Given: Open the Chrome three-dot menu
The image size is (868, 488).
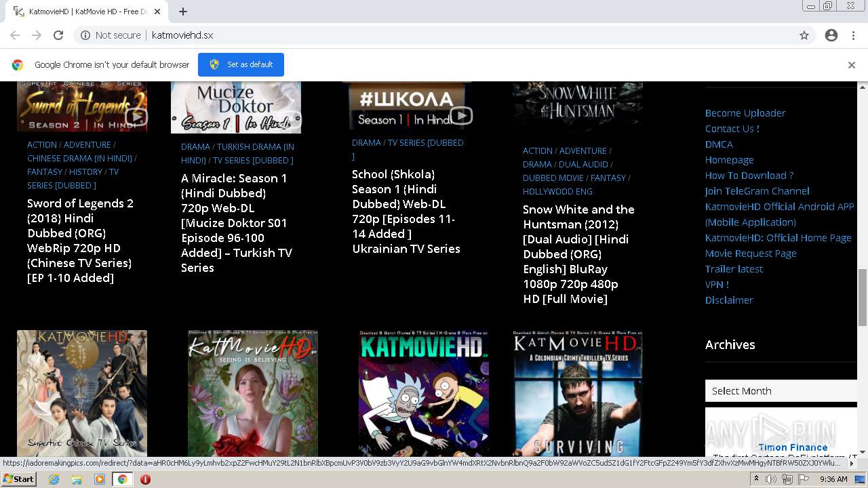Looking at the screenshot, I should (853, 35).
